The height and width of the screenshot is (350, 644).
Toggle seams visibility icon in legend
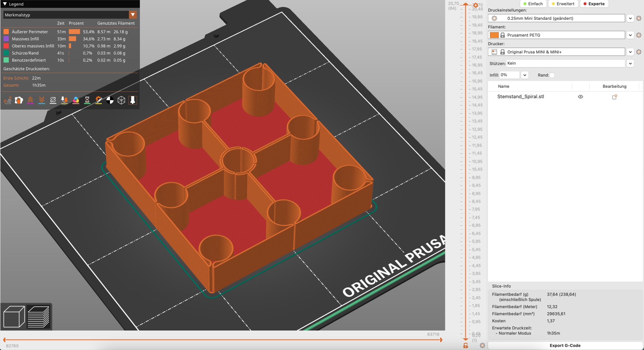point(53,100)
